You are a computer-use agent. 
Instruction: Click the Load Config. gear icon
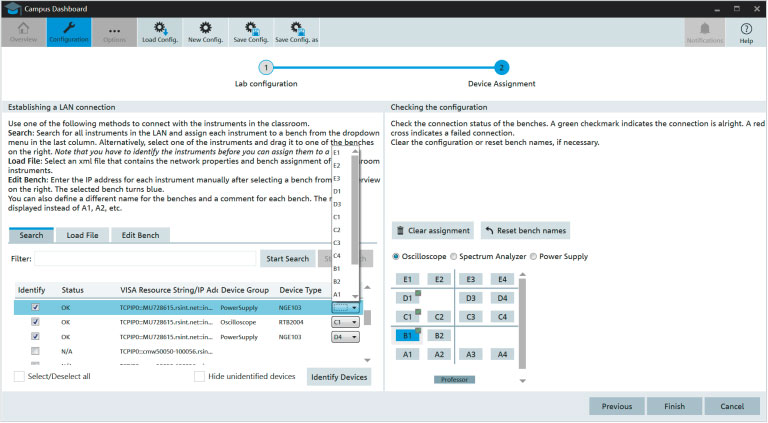coord(159,32)
